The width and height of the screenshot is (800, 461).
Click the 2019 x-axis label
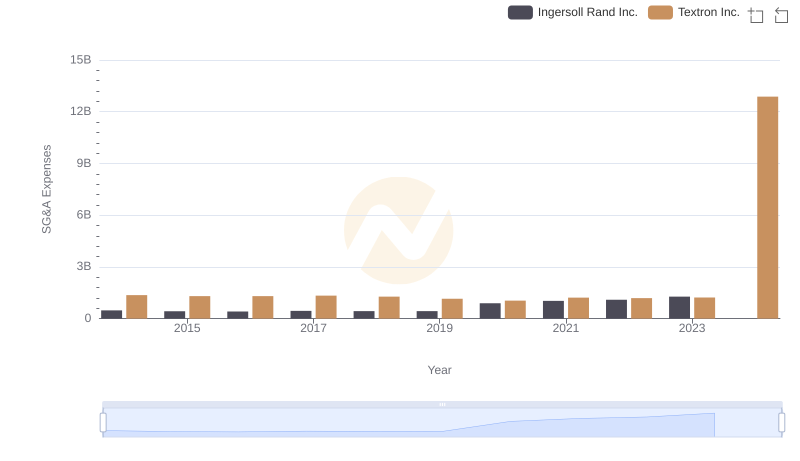(439, 328)
